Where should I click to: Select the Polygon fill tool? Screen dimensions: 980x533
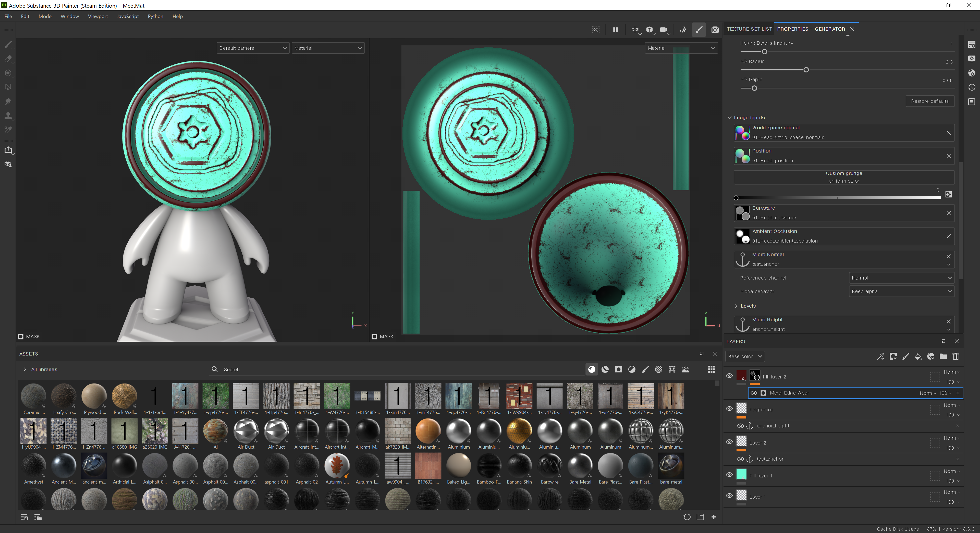point(8,87)
